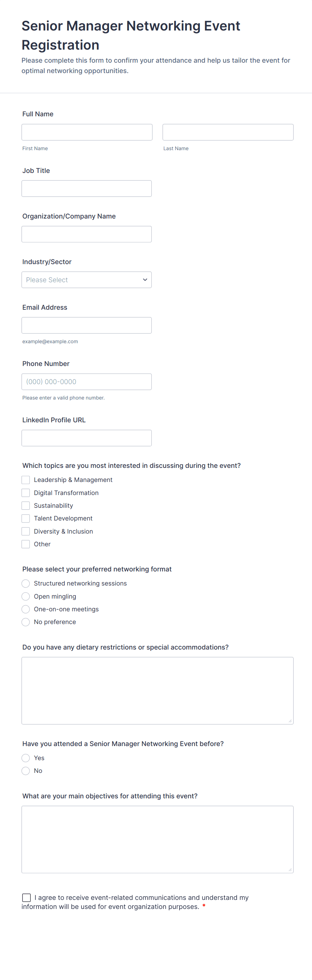The image size is (312, 980).
Task: Click the Last Name field
Action: 228,132
